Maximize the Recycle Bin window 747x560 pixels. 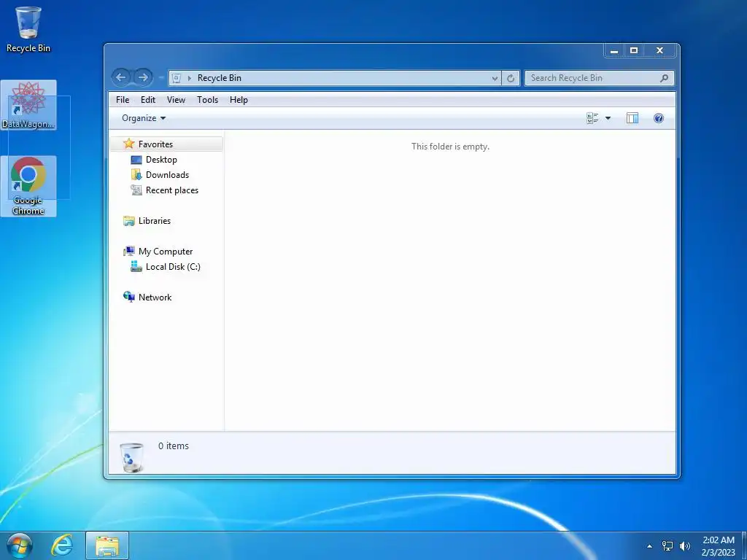coord(634,50)
